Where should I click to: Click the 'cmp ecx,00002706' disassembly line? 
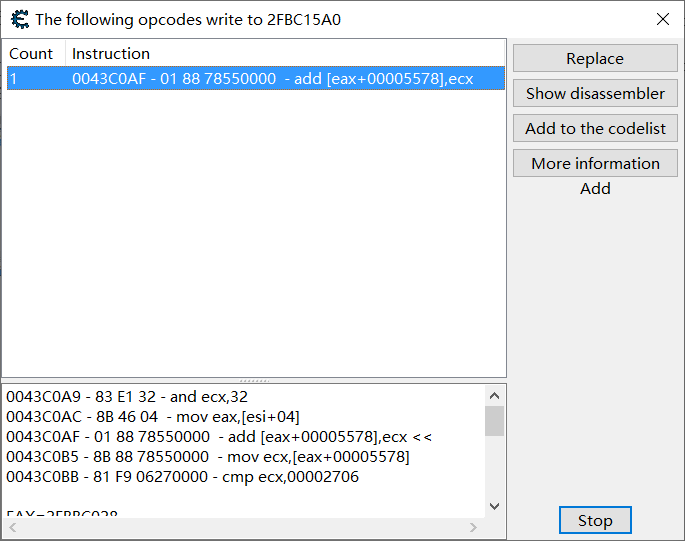pyautogui.click(x=182, y=477)
